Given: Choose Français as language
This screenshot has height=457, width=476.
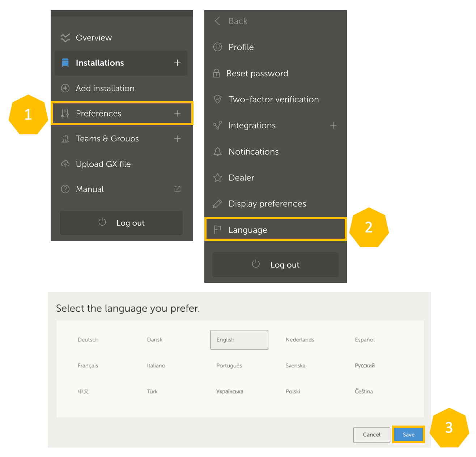Looking at the screenshot, I should [88, 366].
